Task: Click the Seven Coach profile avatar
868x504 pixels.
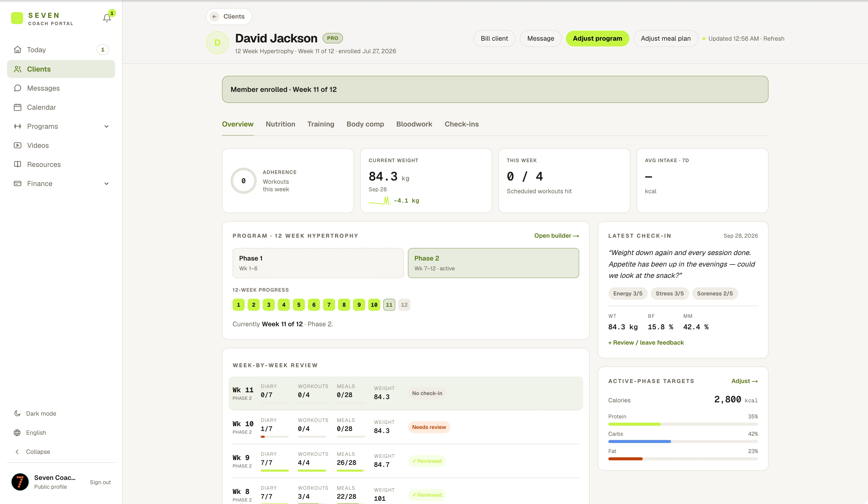Action: pyautogui.click(x=20, y=482)
